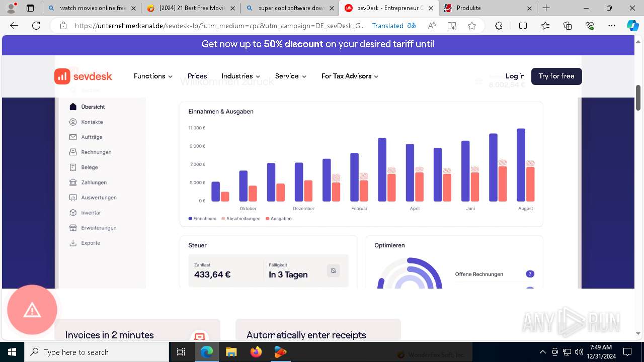Screen dimensions: 644x362
Task: Click the Log in link
Action: [x=515, y=76]
